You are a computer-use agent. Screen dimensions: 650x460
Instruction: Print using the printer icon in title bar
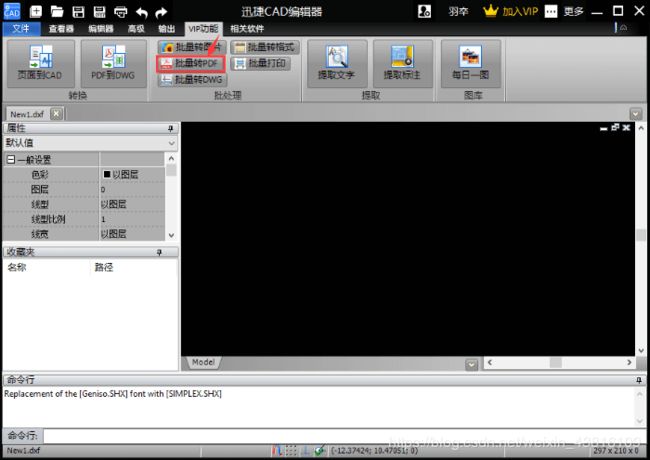click(x=121, y=12)
